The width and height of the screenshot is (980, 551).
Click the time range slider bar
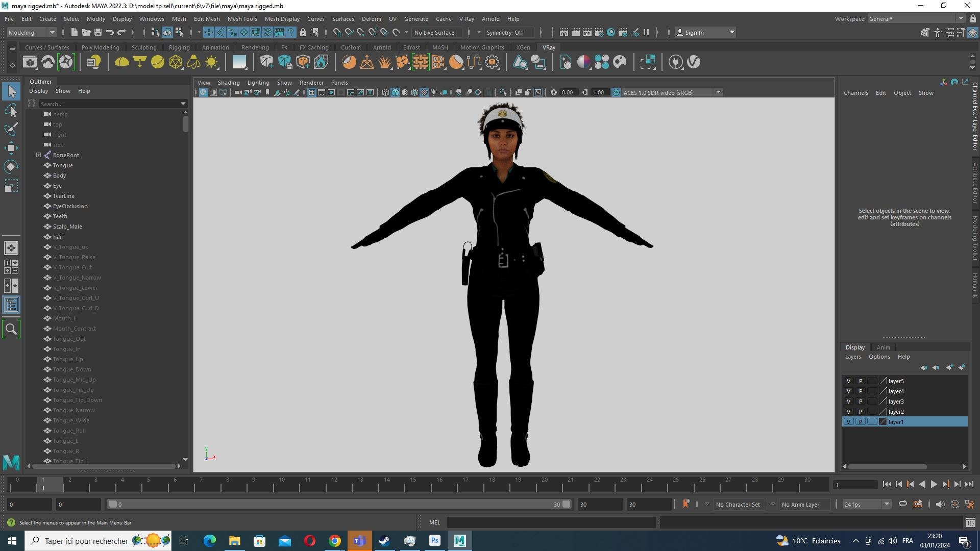[339, 504]
